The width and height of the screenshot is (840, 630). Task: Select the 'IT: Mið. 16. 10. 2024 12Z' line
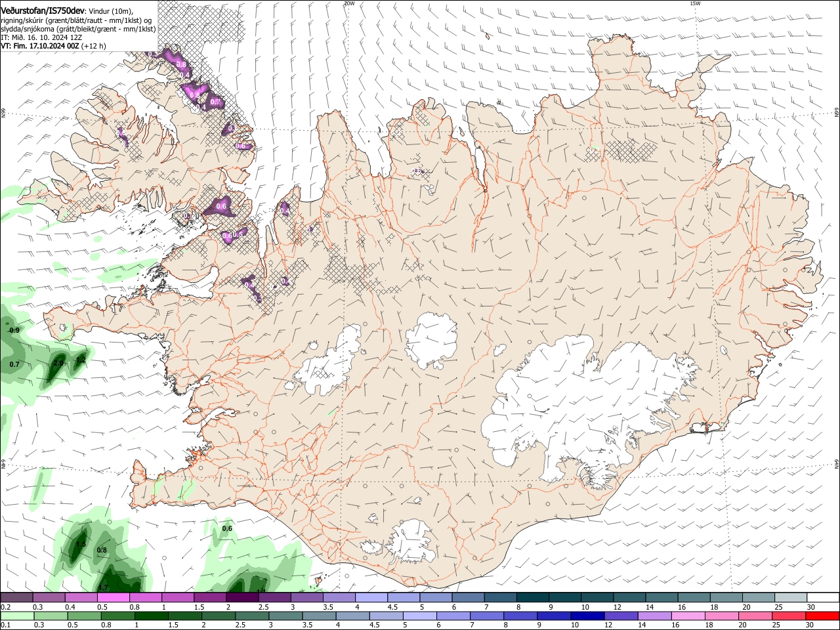click(x=42, y=37)
